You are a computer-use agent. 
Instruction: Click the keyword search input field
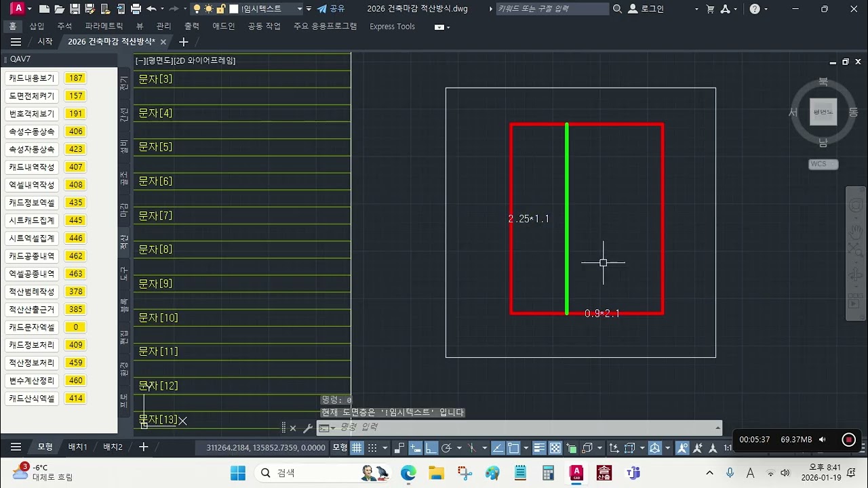pos(553,9)
